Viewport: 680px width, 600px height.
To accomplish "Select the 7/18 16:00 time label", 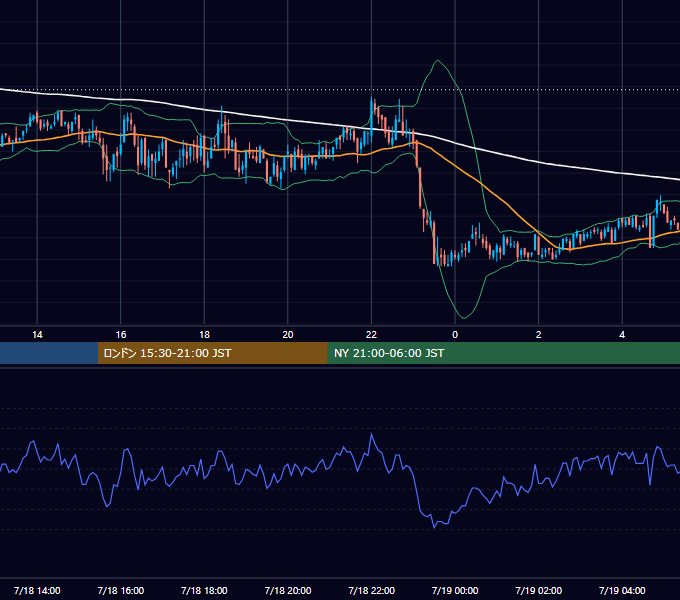I will click(121, 590).
